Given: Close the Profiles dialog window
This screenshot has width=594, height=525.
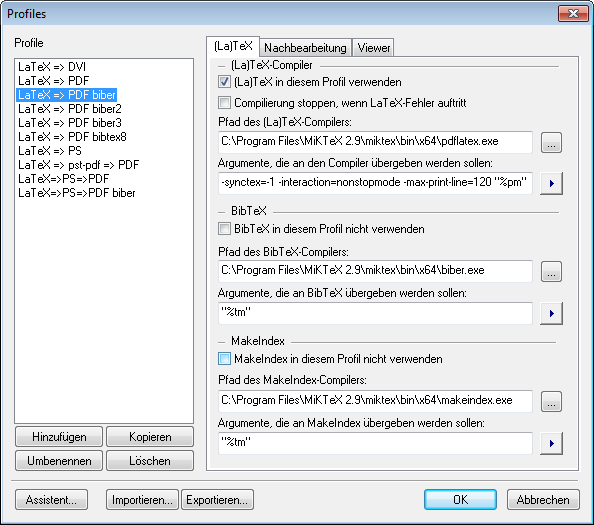Looking at the screenshot, I should point(573,14).
